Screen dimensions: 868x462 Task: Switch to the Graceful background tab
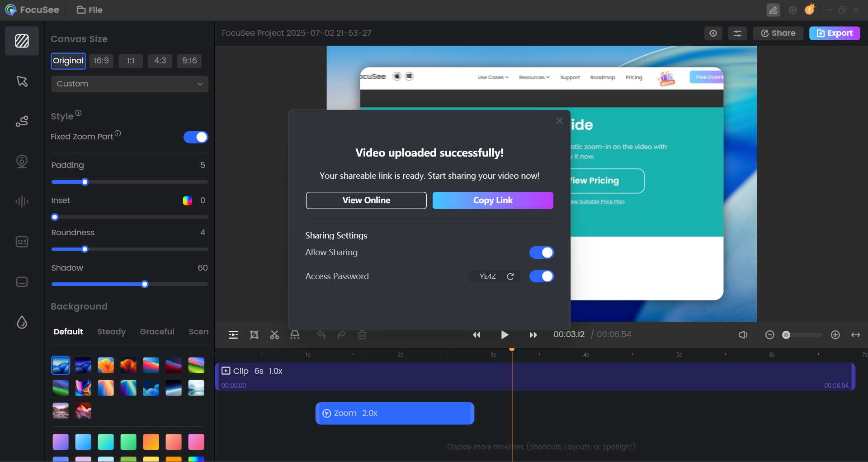point(157,332)
